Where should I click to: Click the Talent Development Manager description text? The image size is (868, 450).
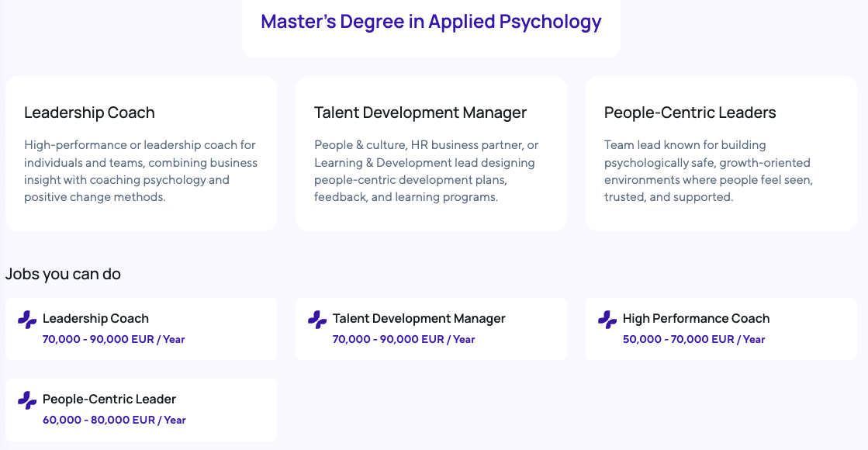coord(426,171)
